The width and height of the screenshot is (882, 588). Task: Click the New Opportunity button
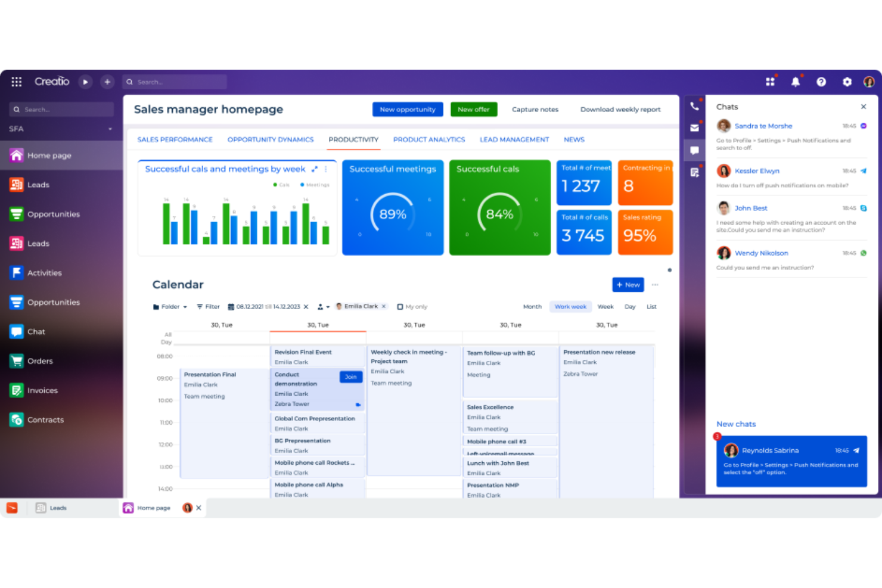tap(408, 109)
